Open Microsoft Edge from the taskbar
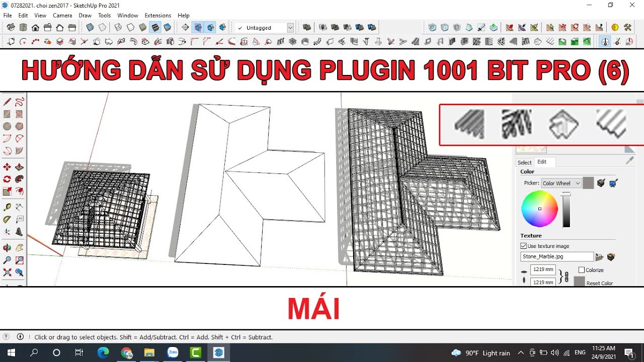Image resolution: width=644 pixels, height=362 pixels. [103, 353]
